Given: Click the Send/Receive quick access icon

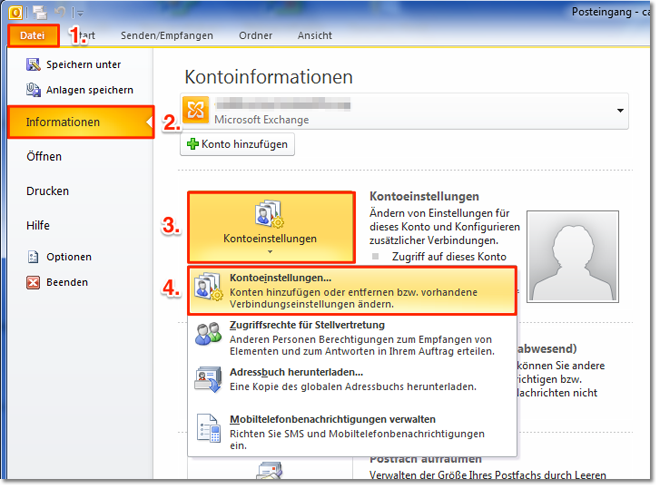Looking at the screenshot, I should (40, 13).
